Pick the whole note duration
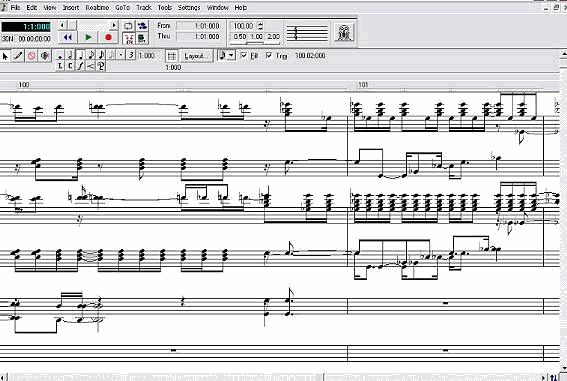 (x=60, y=55)
